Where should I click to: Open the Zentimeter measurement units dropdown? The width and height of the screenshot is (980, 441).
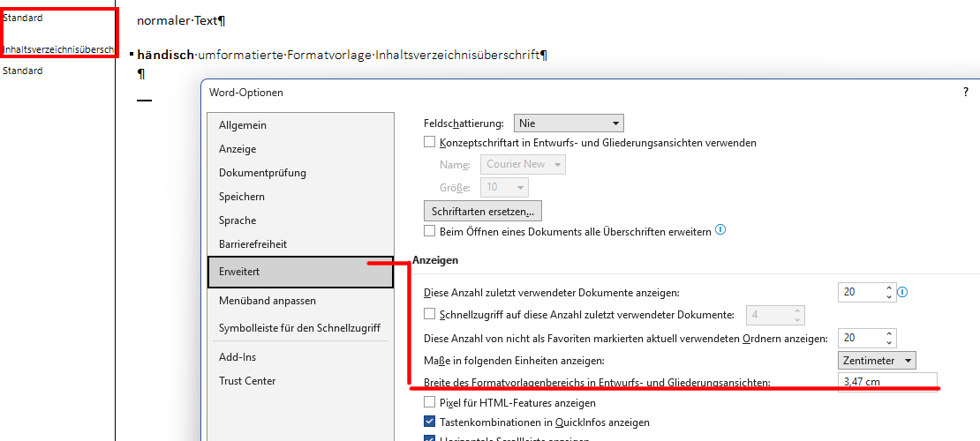coord(877,361)
